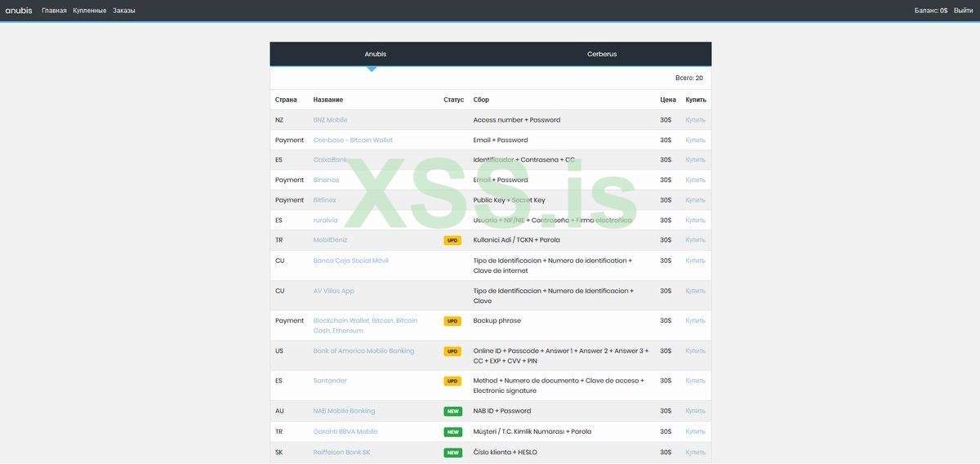Viewport: 980px width, 464px height.
Task: Open the CaixaBank entry
Action: (x=330, y=160)
